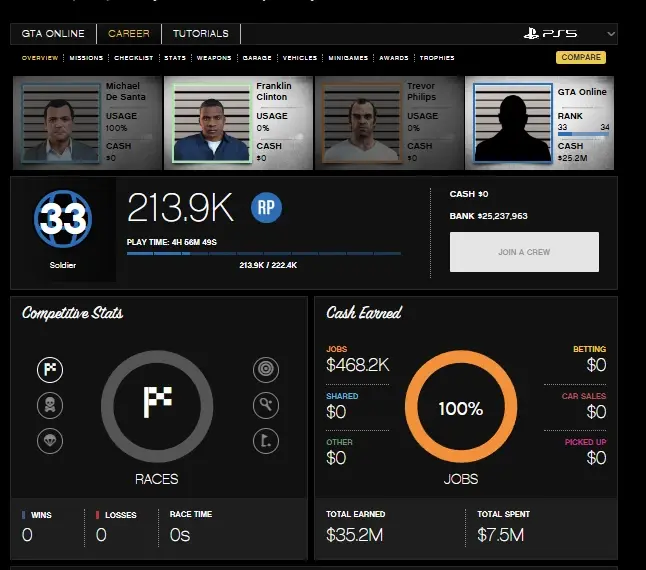
Task: Select the Deathmatch skull icon
Action: point(50,405)
